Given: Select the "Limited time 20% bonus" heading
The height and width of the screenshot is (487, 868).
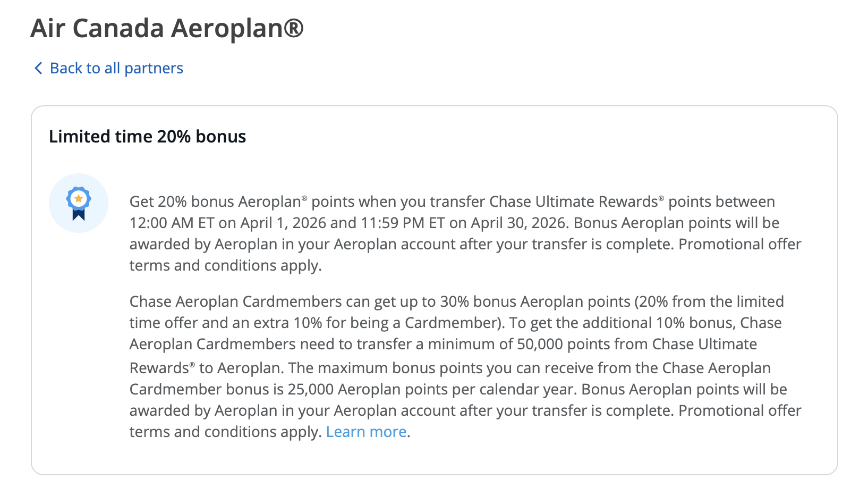Looking at the screenshot, I should click(x=147, y=137).
